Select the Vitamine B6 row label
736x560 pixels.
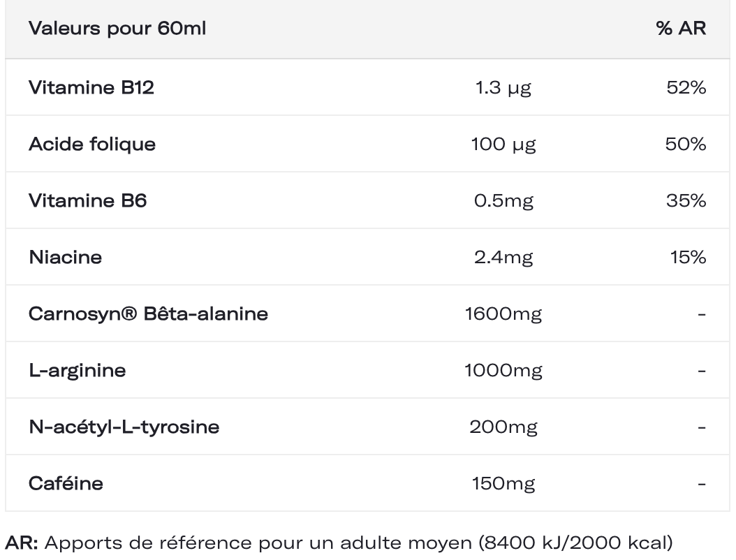tap(88, 201)
